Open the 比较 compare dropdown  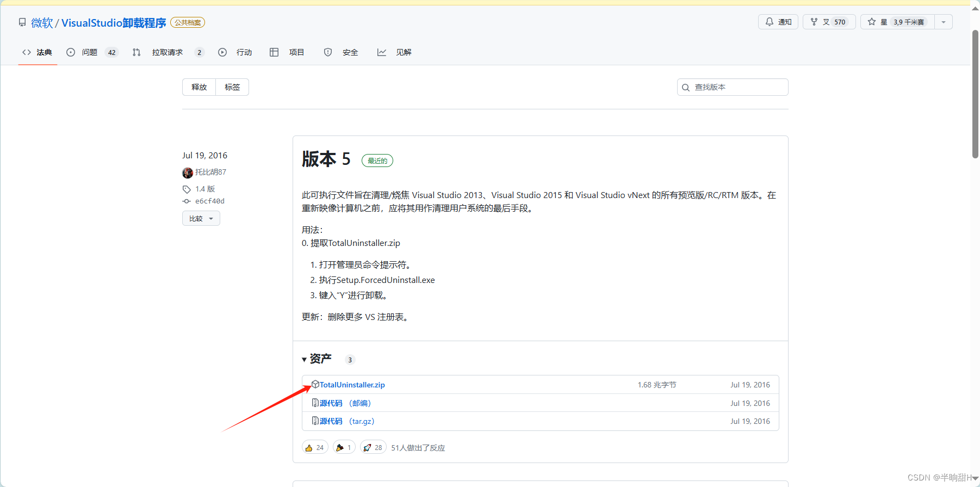(201, 218)
